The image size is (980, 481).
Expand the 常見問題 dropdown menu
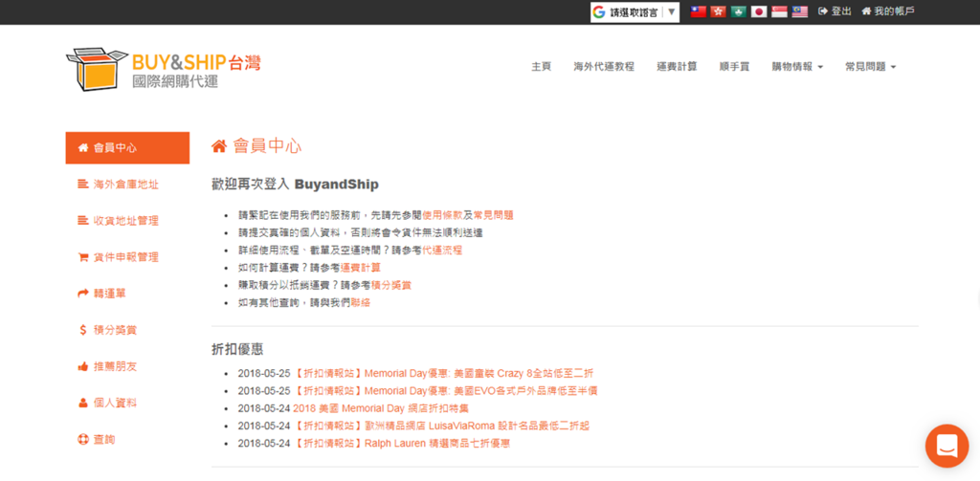tap(870, 67)
